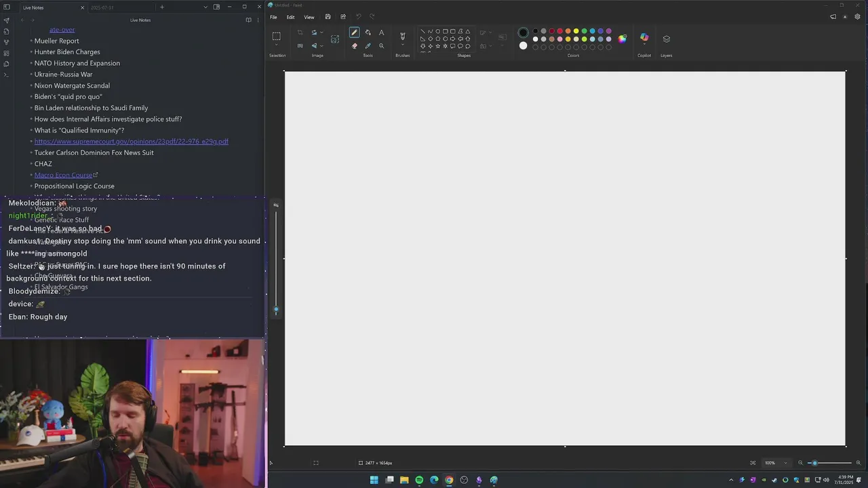Click the rectangular Selection tool

tap(277, 36)
